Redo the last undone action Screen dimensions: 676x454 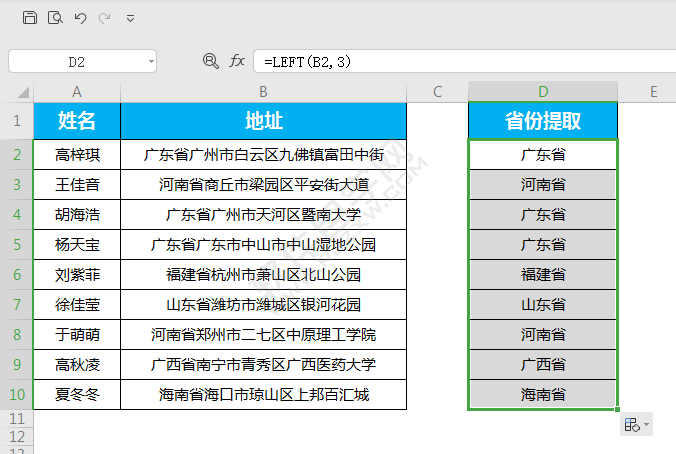[104, 18]
